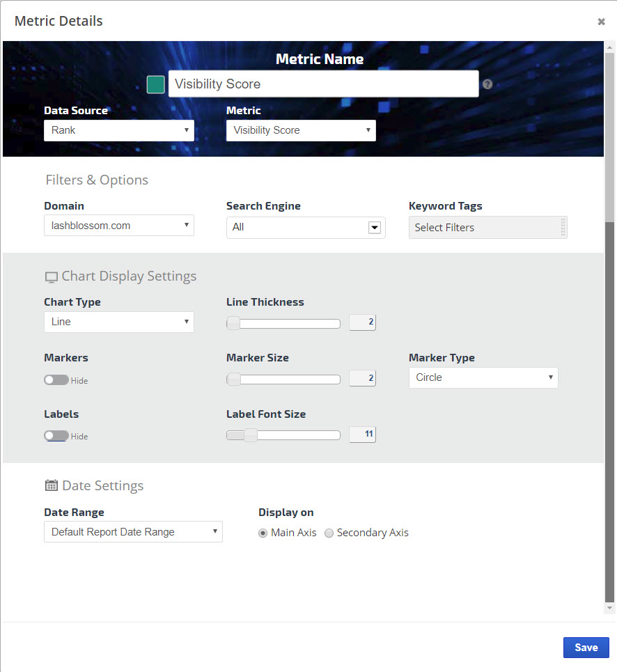Click the Chart Display Settings monitor icon
The width and height of the screenshot is (617, 672).
tap(52, 277)
